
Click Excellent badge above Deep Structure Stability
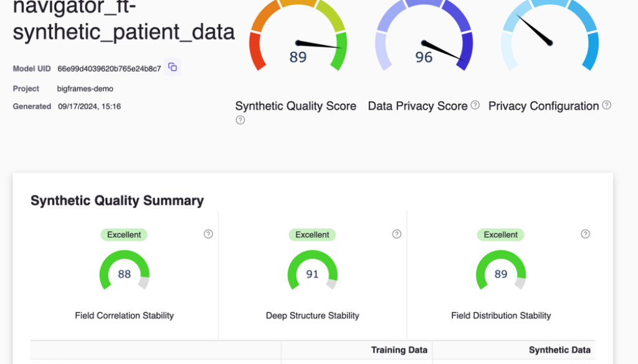pos(313,235)
